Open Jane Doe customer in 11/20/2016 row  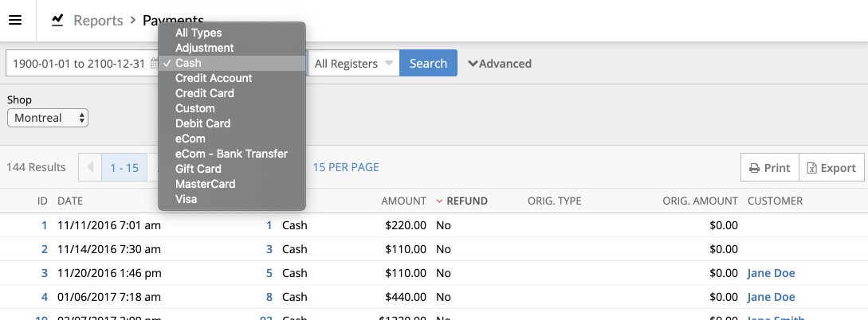click(x=771, y=273)
